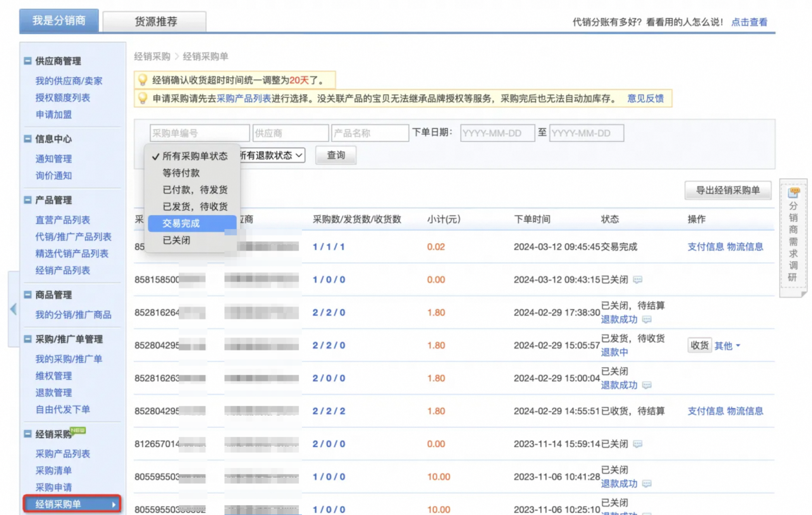Focus the 采购单编号 input field

200,133
